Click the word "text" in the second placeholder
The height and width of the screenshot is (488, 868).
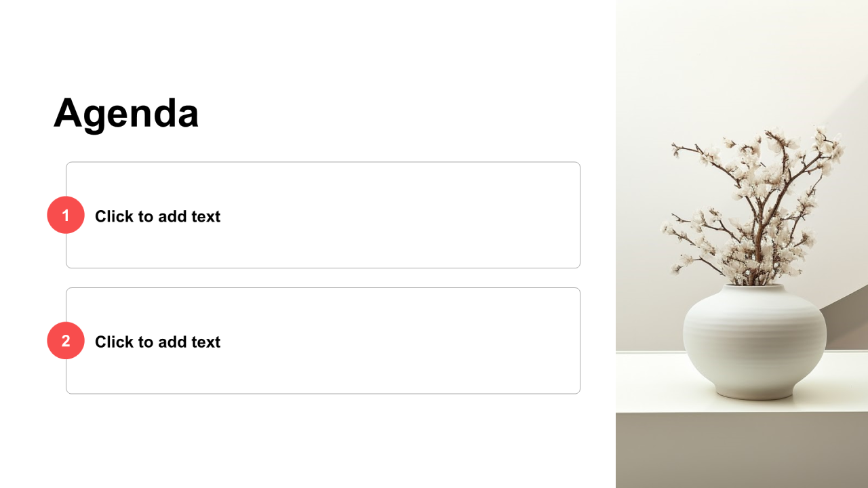pyautogui.click(x=205, y=342)
